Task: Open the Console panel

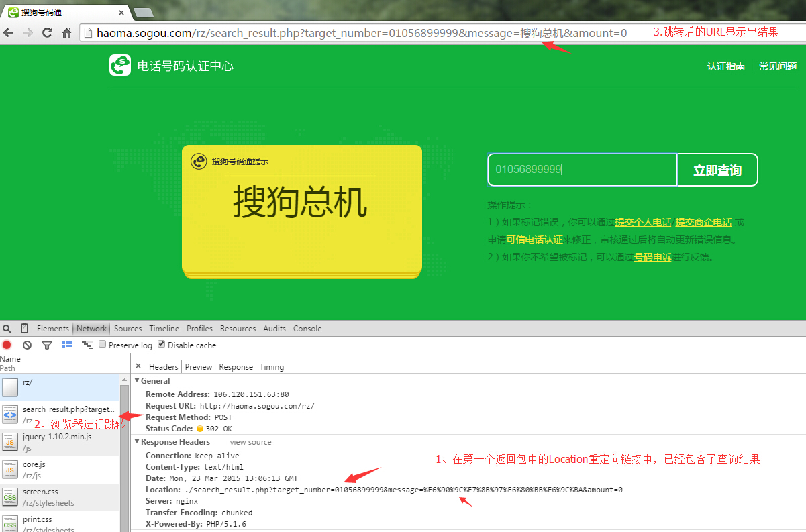Action: click(x=307, y=329)
